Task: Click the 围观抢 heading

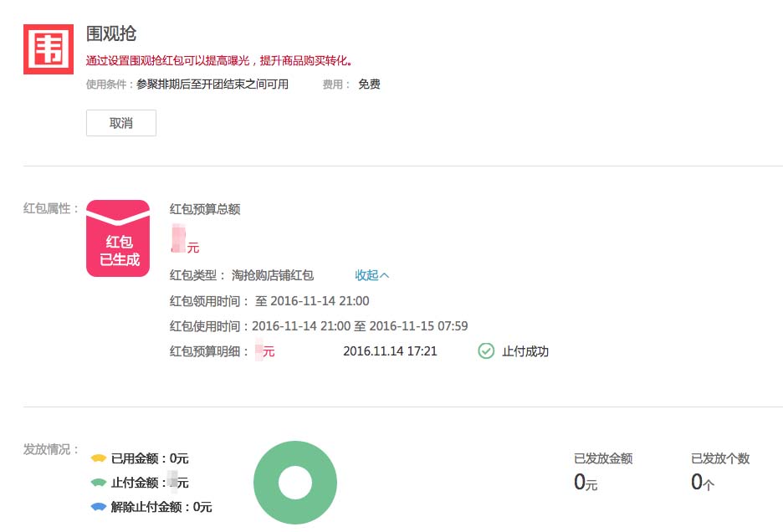Action: pos(111,33)
